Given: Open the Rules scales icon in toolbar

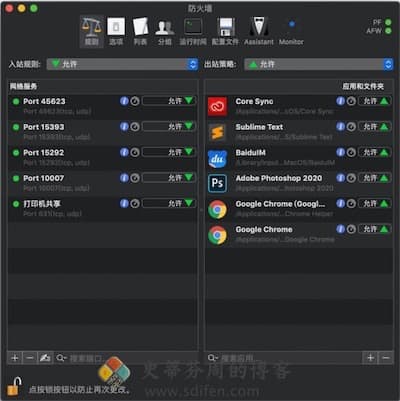Looking at the screenshot, I should [92, 31].
